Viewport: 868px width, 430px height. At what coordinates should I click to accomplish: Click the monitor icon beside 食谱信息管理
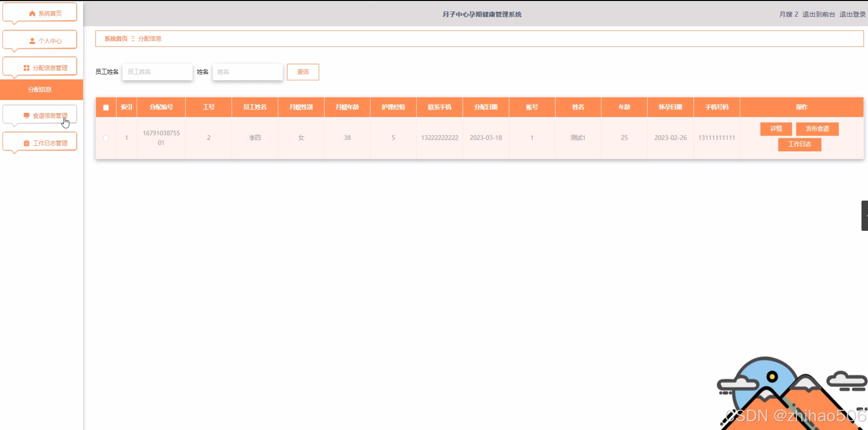point(26,115)
